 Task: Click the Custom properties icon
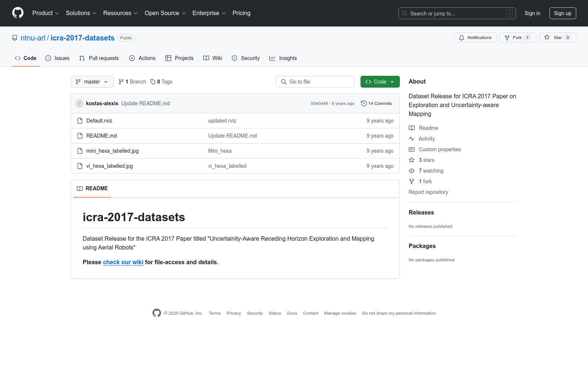412,149
